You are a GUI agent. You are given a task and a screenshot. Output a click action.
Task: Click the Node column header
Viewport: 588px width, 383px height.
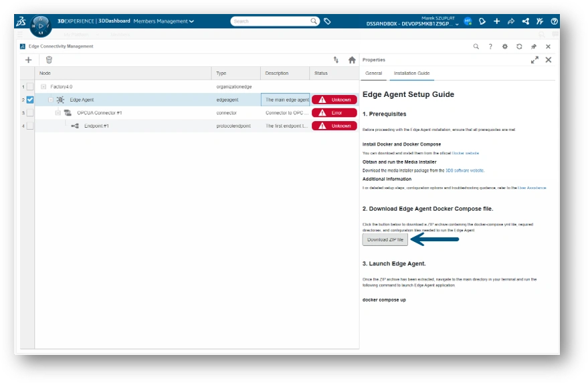[x=123, y=74]
